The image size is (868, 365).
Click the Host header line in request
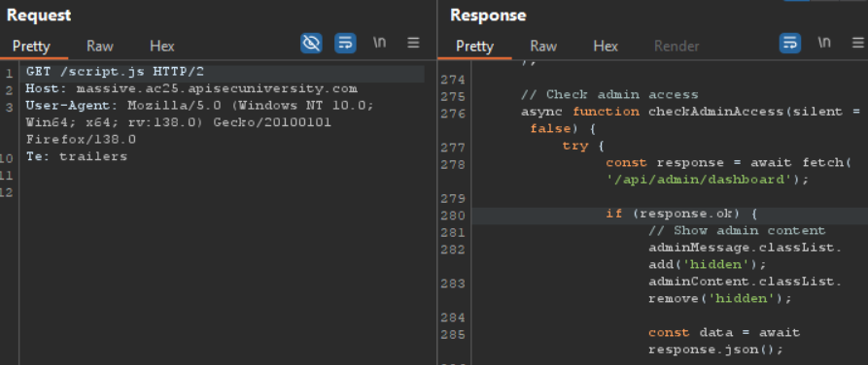(191, 88)
